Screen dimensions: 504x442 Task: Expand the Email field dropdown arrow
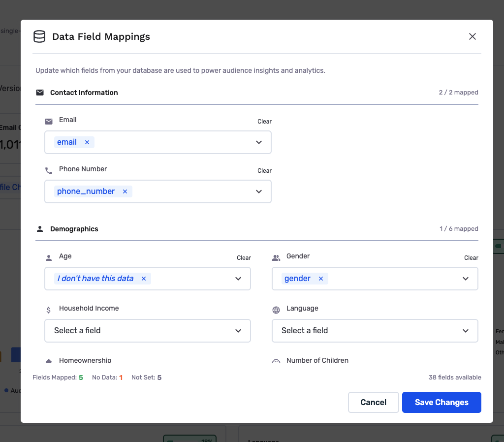259,142
